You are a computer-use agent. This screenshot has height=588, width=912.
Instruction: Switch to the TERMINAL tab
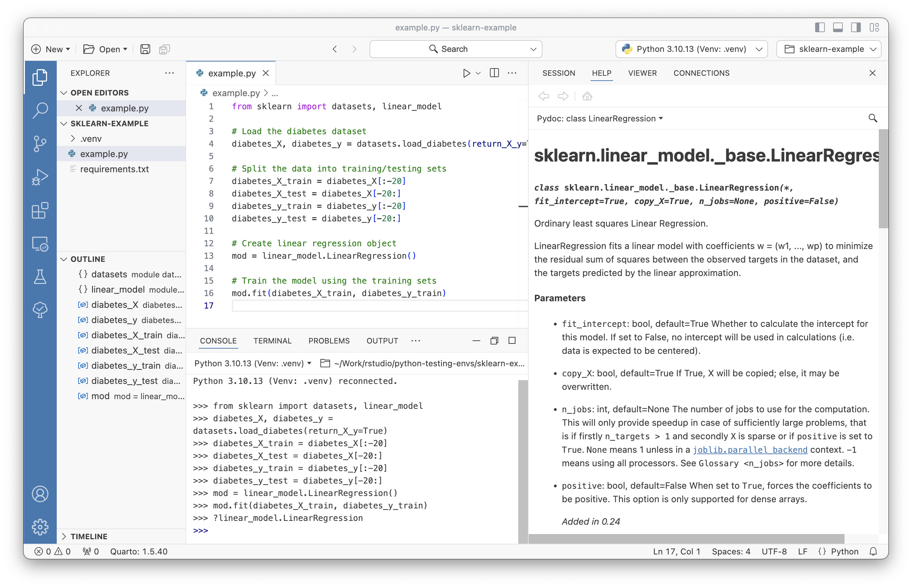[272, 341]
